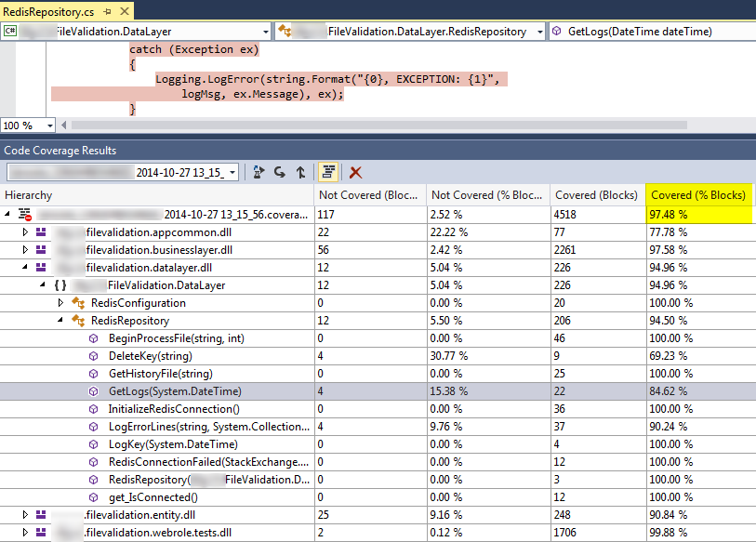Click the Merge Results toolbar icon
The image size is (756, 542).
(x=299, y=172)
